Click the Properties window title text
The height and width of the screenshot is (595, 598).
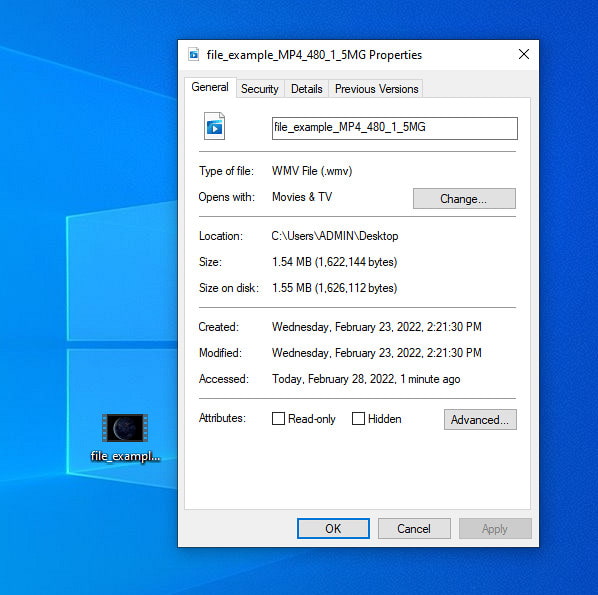point(314,55)
